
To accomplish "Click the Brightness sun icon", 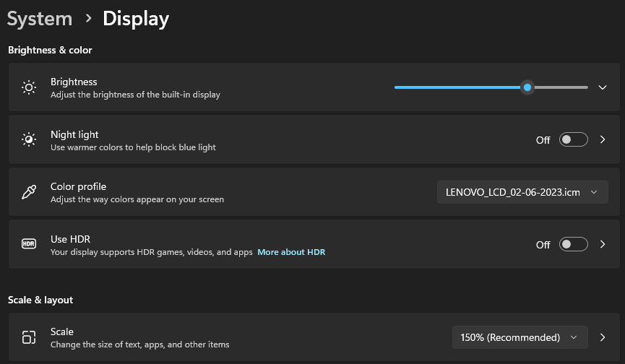I will [29, 87].
